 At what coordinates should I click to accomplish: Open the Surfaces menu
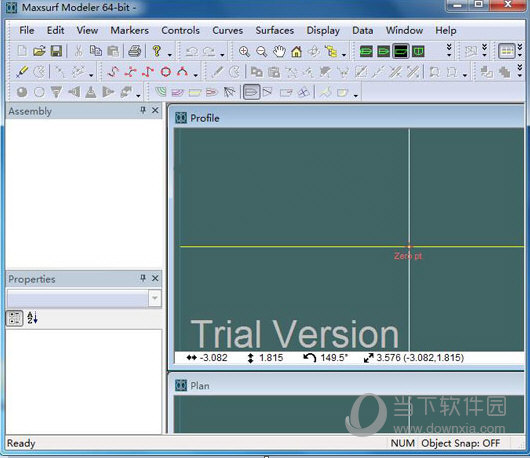pyautogui.click(x=274, y=30)
